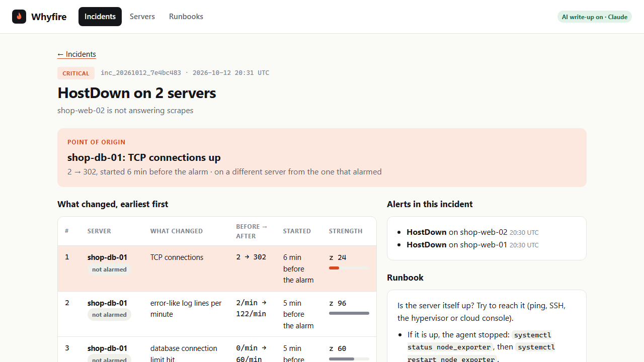
Task: Click the HostDown on shop-web-01 alert
Action: [472, 245]
